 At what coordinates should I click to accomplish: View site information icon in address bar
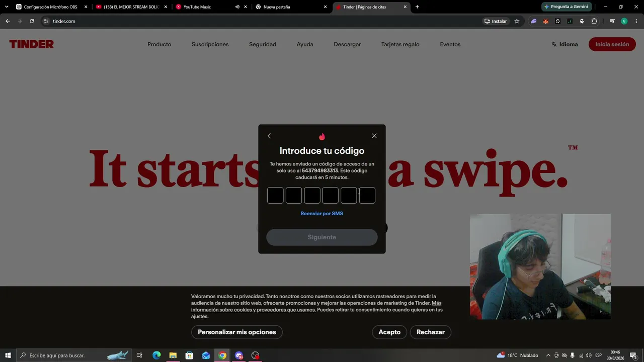[46, 21]
